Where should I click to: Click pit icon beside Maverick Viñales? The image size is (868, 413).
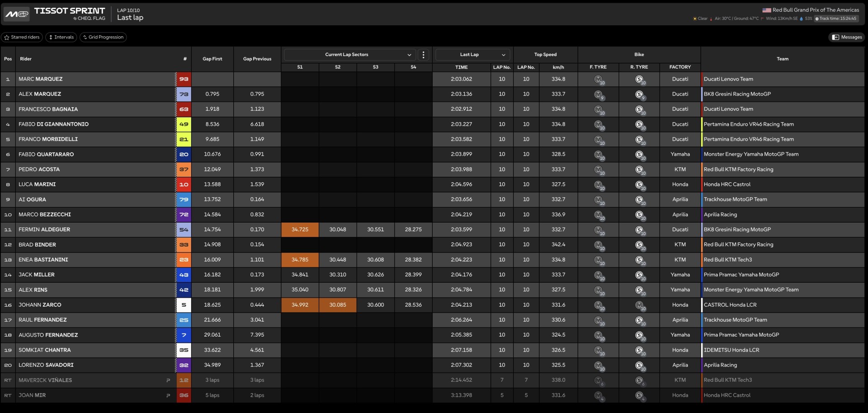click(x=168, y=380)
